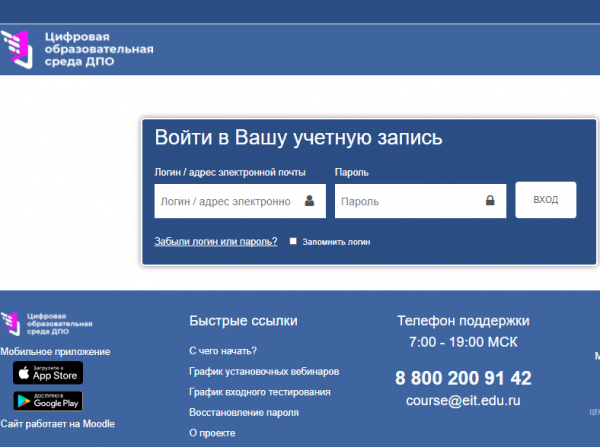Click the lock icon in password field
Viewport: 600px width, 447px height.
[x=490, y=200]
